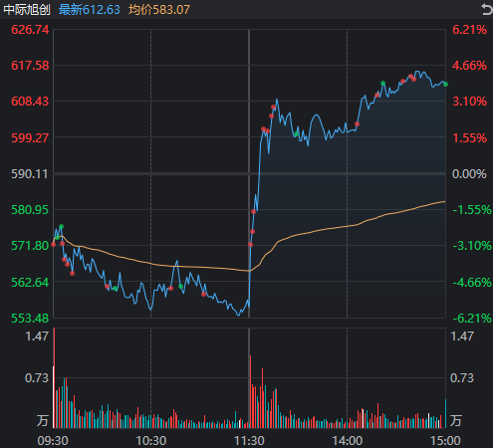Select the 09:30 time axis label

click(x=53, y=441)
